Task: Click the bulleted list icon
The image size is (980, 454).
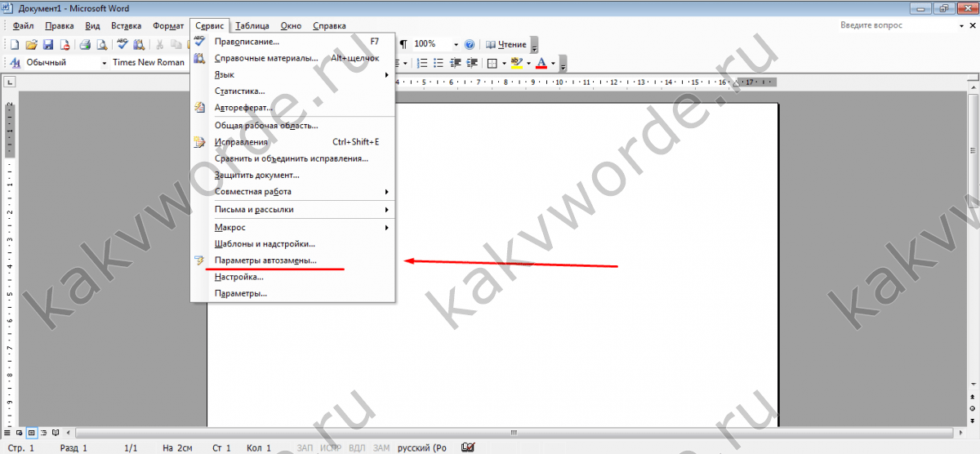Action: (439, 63)
